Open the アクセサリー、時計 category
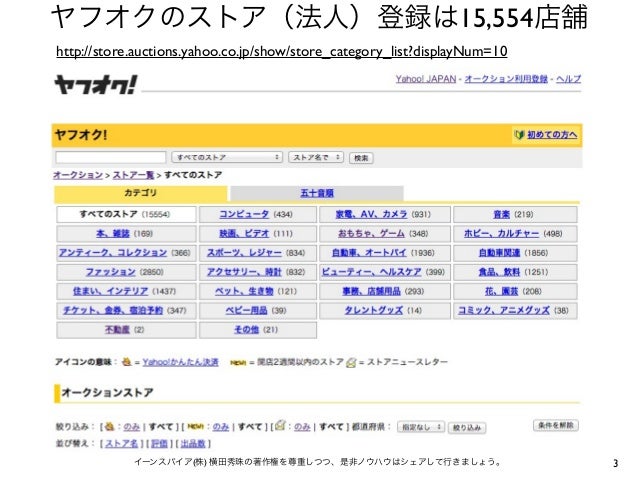The height and width of the screenshot is (479, 638). click(244, 272)
